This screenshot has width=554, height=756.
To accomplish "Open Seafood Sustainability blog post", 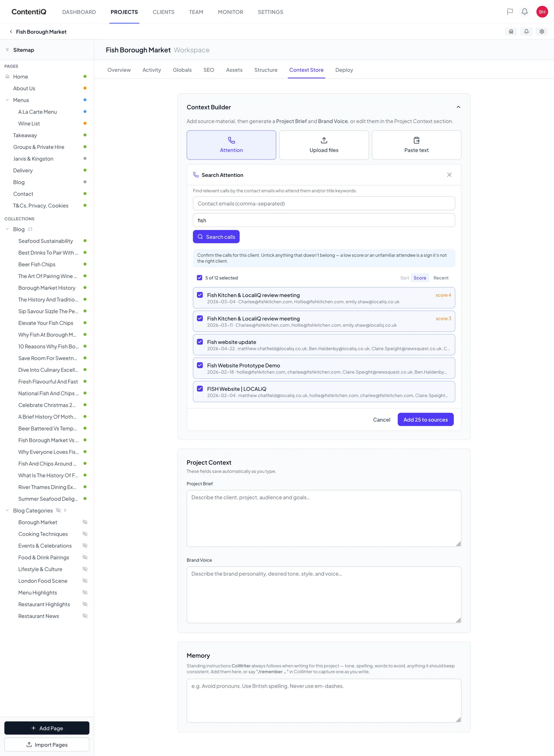I will (x=46, y=241).
